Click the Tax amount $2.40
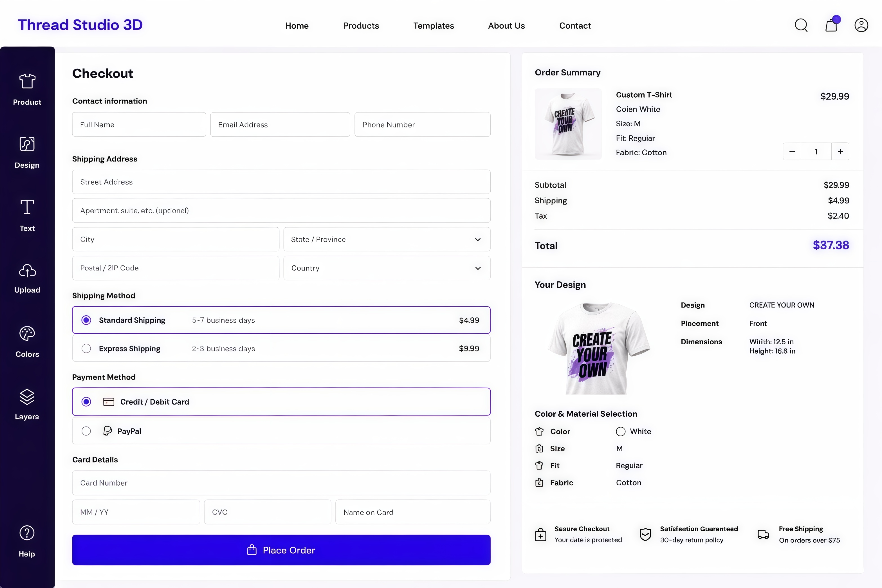This screenshot has height=588, width=882. [838, 216]
